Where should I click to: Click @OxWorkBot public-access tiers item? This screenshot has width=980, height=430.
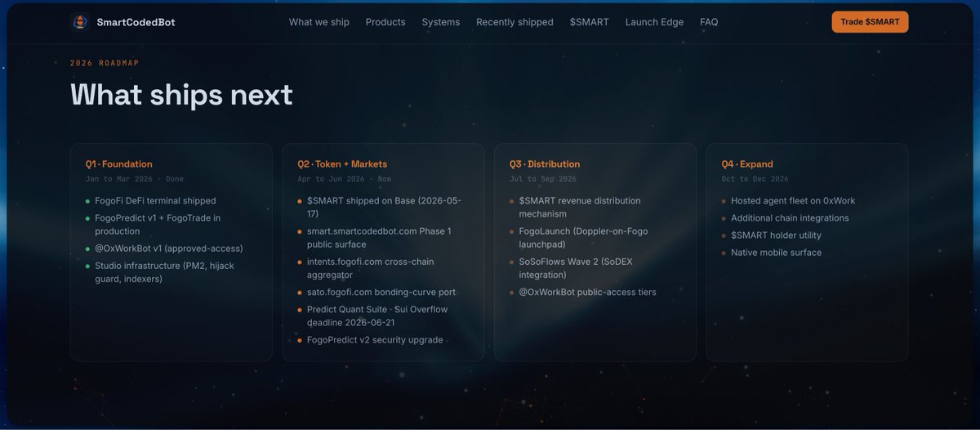(588, 292)
